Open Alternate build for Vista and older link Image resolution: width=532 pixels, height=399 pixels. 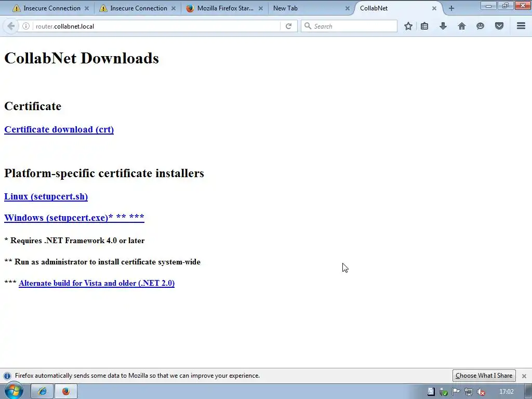tap(96, 283)
